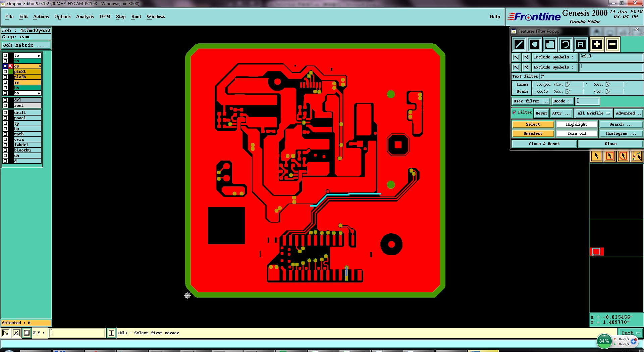Open the Edit menu
The width and height of the screenshot is (644, 352).
(x=23, y=16)
